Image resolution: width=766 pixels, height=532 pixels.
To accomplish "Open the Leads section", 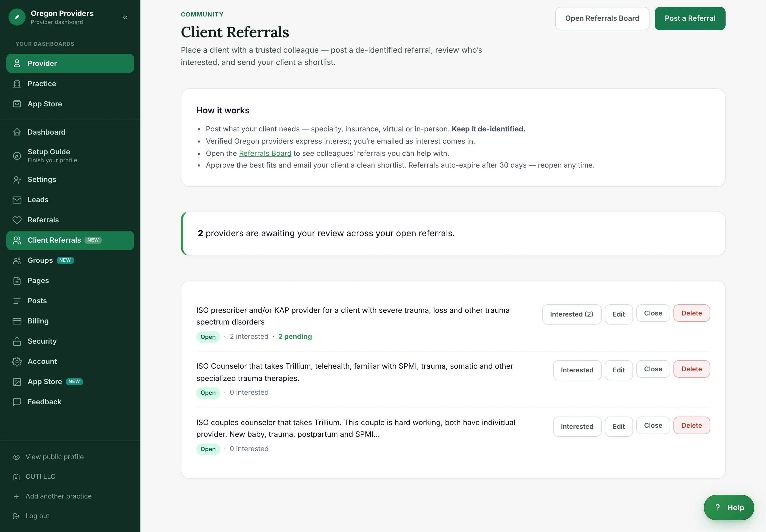I will pos(70,200).
